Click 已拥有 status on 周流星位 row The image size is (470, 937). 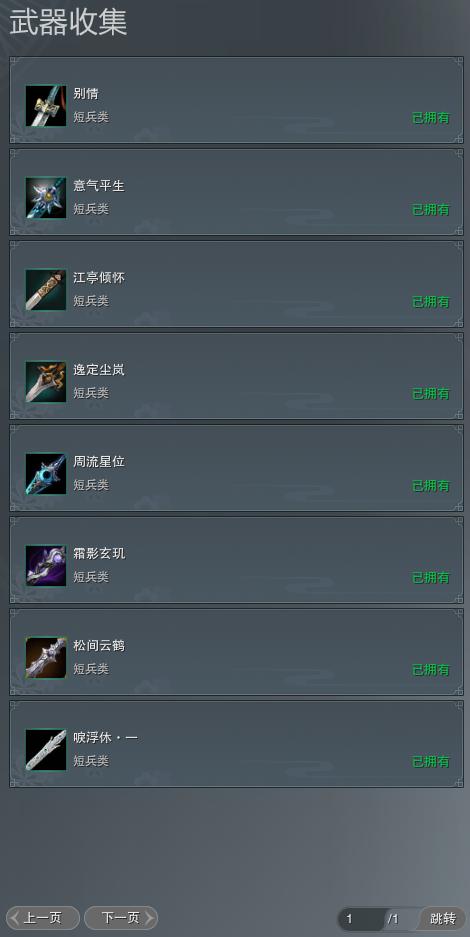(431, 486)
